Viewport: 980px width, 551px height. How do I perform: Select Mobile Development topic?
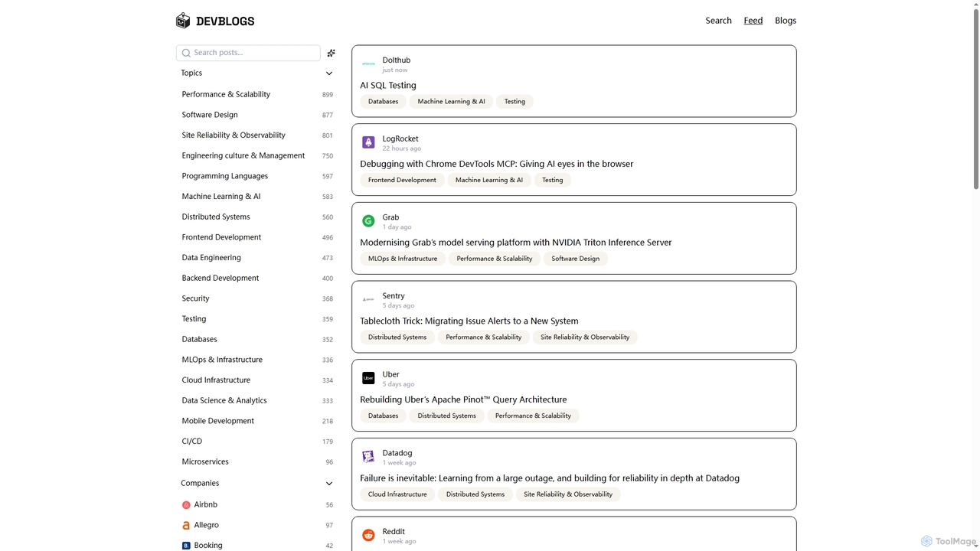coord(257,421)
